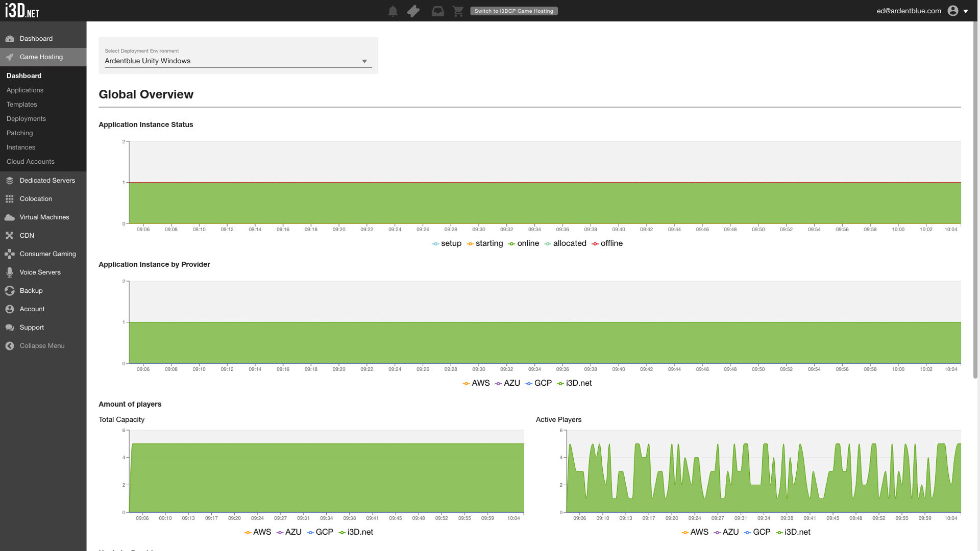
Task: Open Templates submenu item
Action: click(21, 104)
